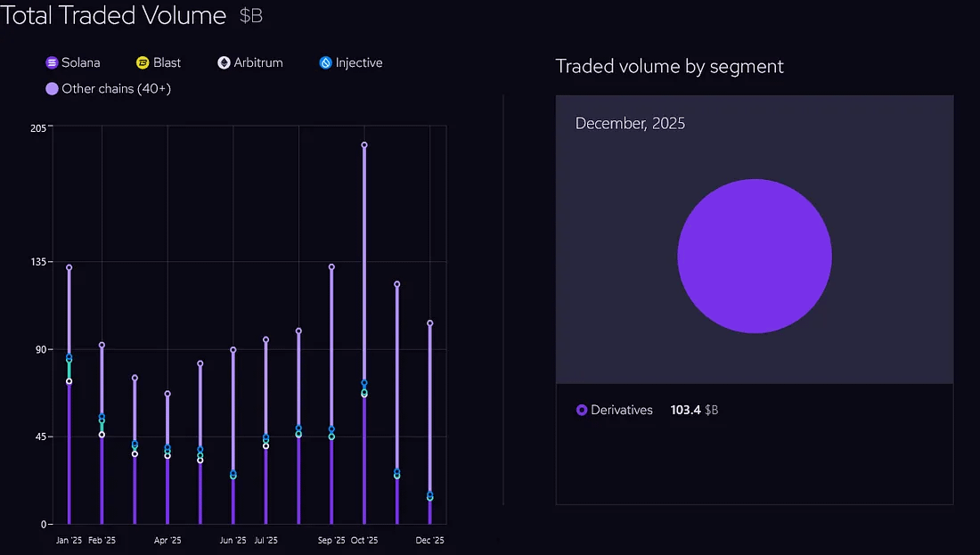Click the purple Derivatives pie circle

coord(754,257)
